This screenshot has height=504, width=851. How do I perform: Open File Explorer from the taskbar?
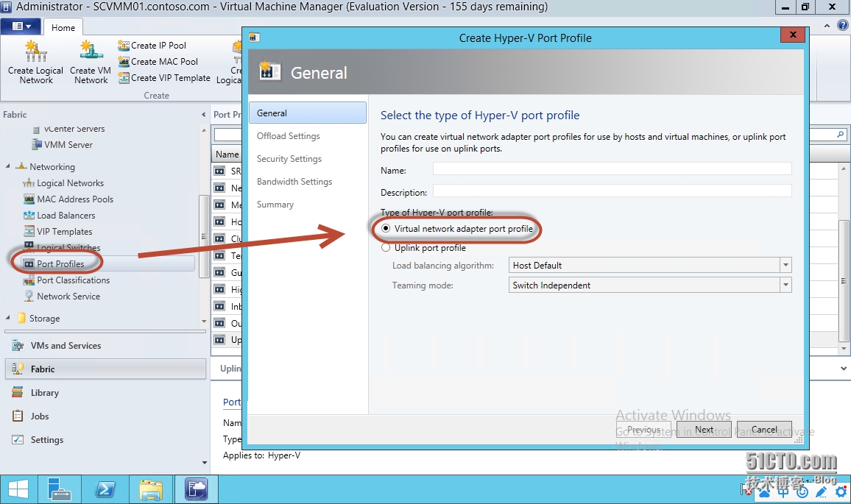pos(150,489)
